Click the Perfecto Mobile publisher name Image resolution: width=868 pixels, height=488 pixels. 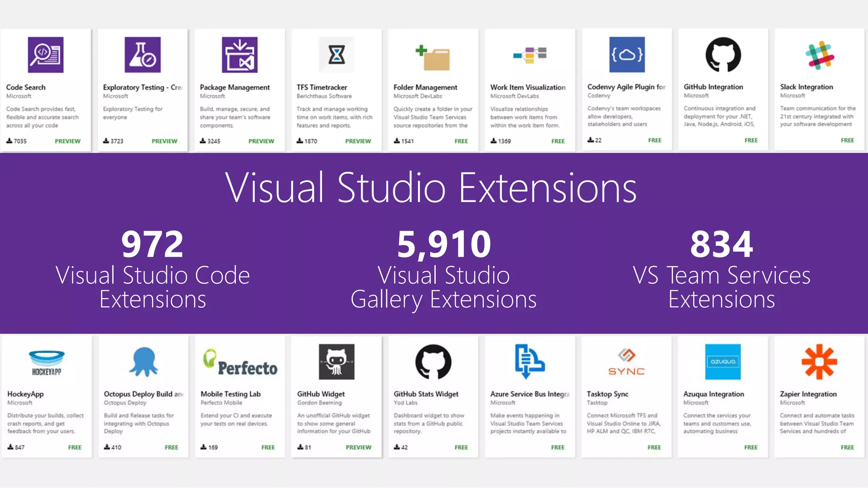[221, 402]
